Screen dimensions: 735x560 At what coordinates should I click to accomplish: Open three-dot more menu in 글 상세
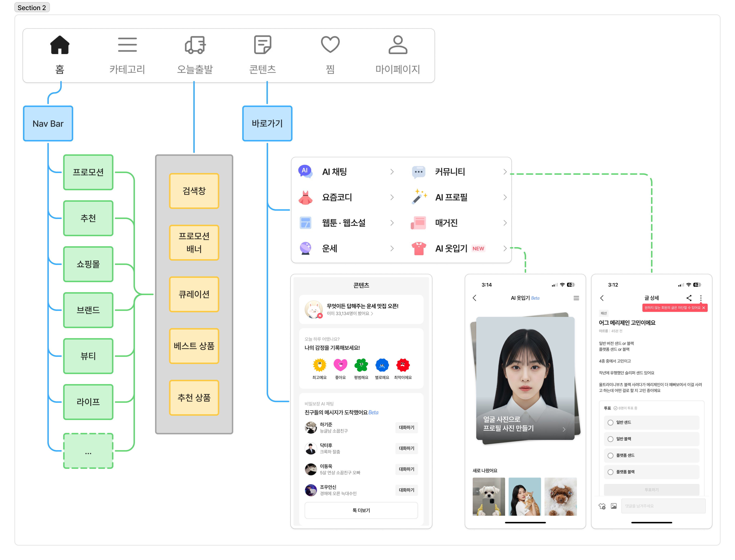(x=701, y=298)
